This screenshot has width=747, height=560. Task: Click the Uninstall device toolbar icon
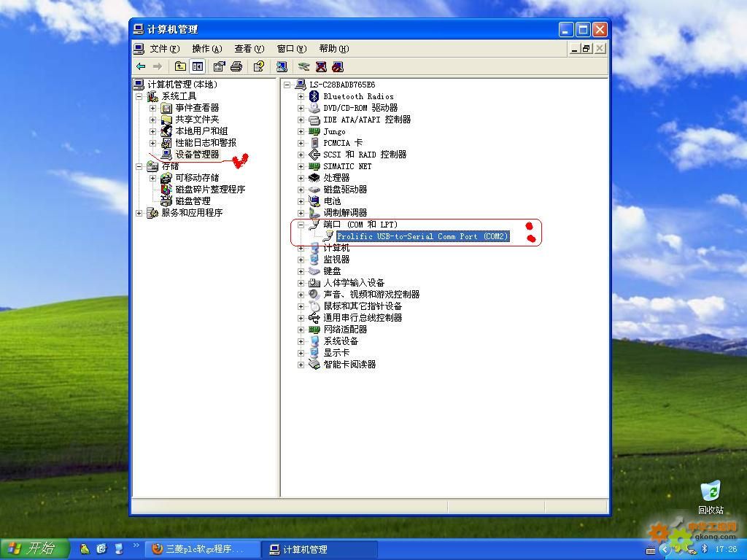coord(321,66)
